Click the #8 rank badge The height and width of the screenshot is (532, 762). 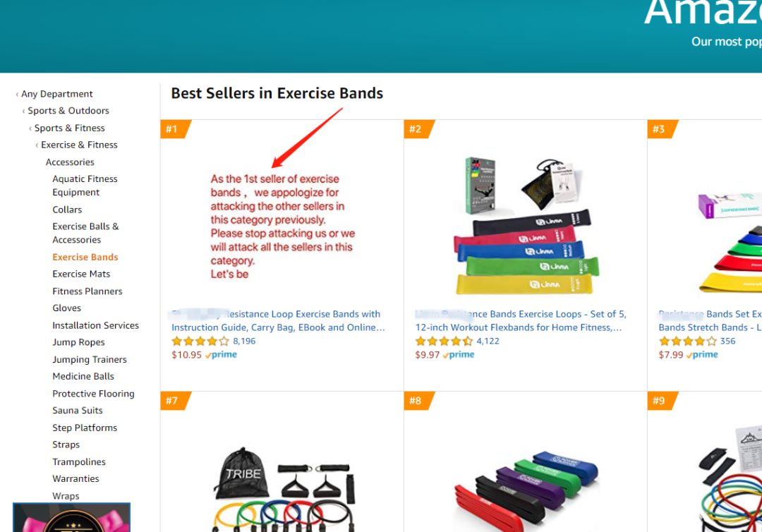point(418,401)
